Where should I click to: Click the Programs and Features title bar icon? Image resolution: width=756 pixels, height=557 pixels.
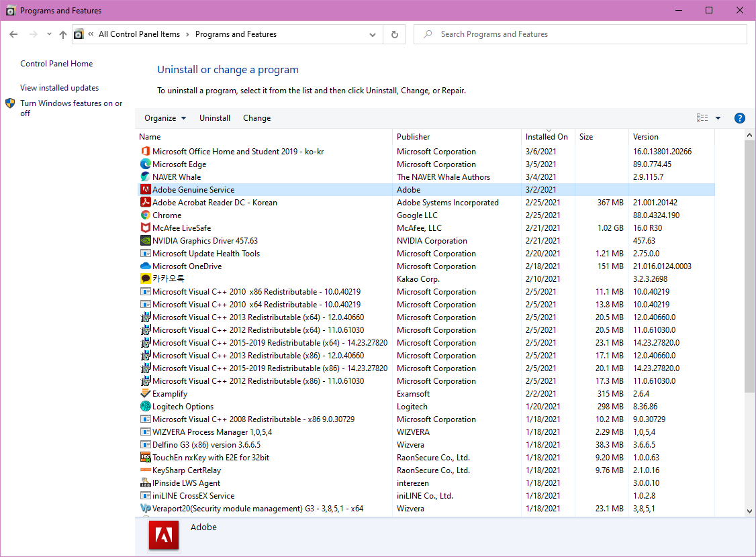click(10, 10)
